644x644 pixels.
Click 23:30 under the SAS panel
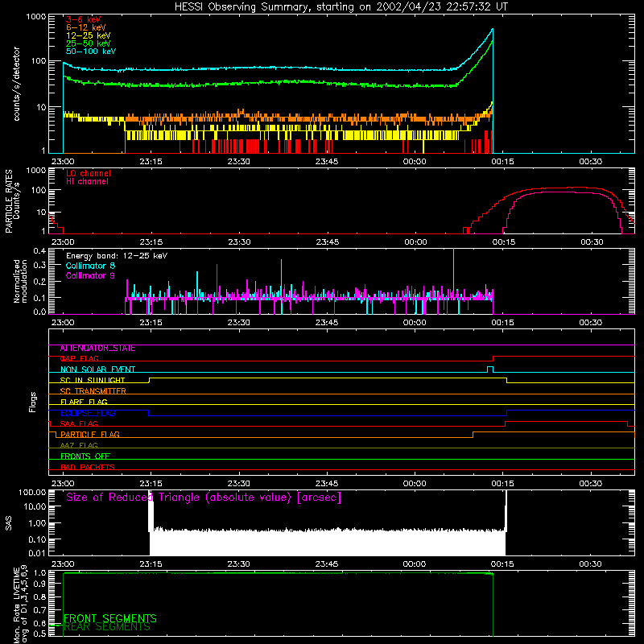pyautogui.click(x=239, y=564)
